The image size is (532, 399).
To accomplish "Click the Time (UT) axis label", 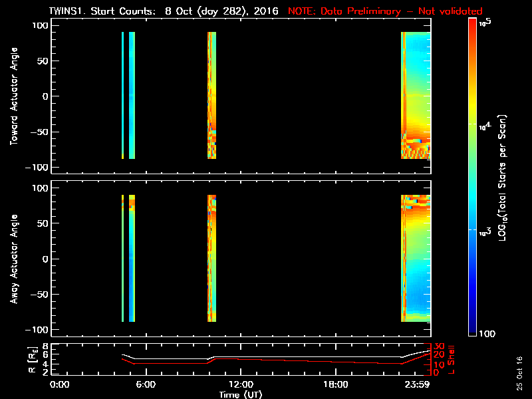I will (241, 394).
